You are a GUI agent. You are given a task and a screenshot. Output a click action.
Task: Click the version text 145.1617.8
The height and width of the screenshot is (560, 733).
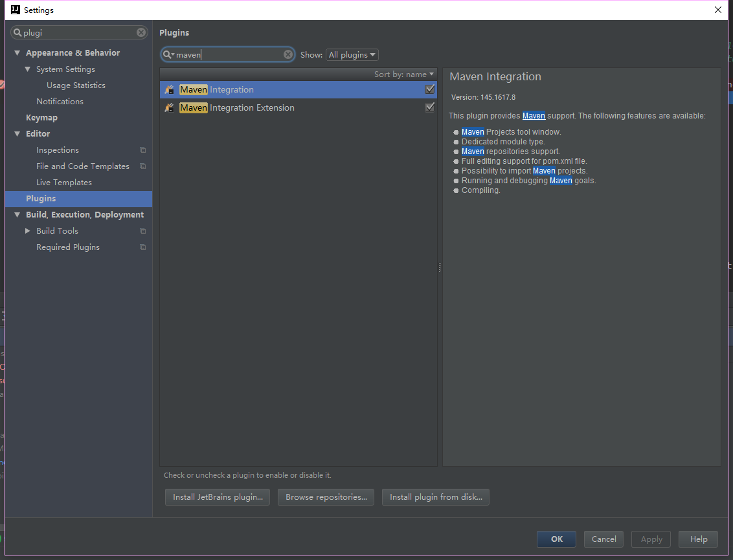coord(498,97)
